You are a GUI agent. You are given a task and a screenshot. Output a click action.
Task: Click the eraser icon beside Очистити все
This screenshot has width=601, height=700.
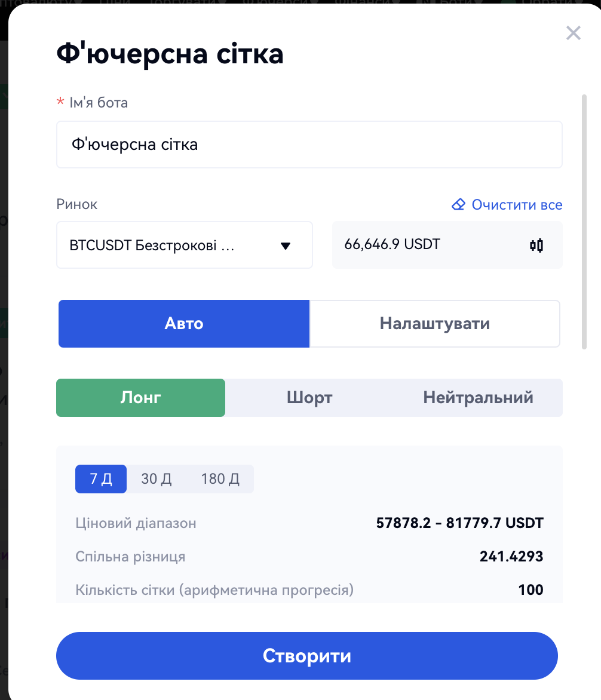pos(458,205)
